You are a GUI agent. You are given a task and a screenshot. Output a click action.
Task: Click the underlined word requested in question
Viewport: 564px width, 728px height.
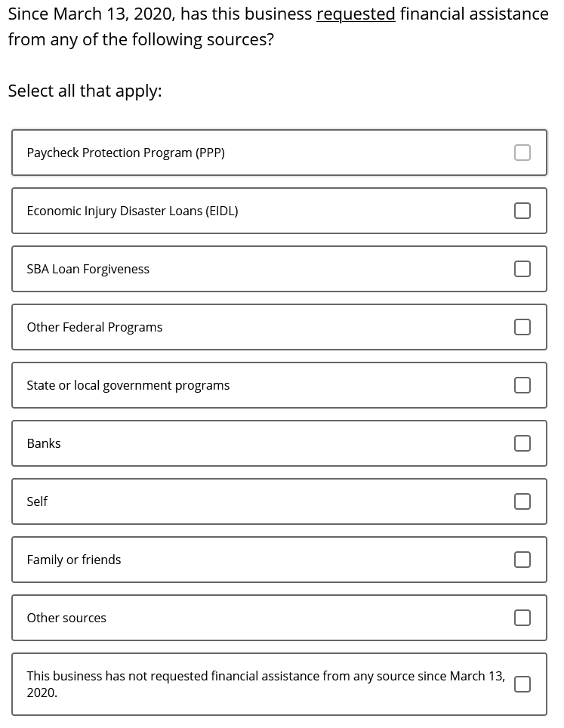[x=356, y=14]
